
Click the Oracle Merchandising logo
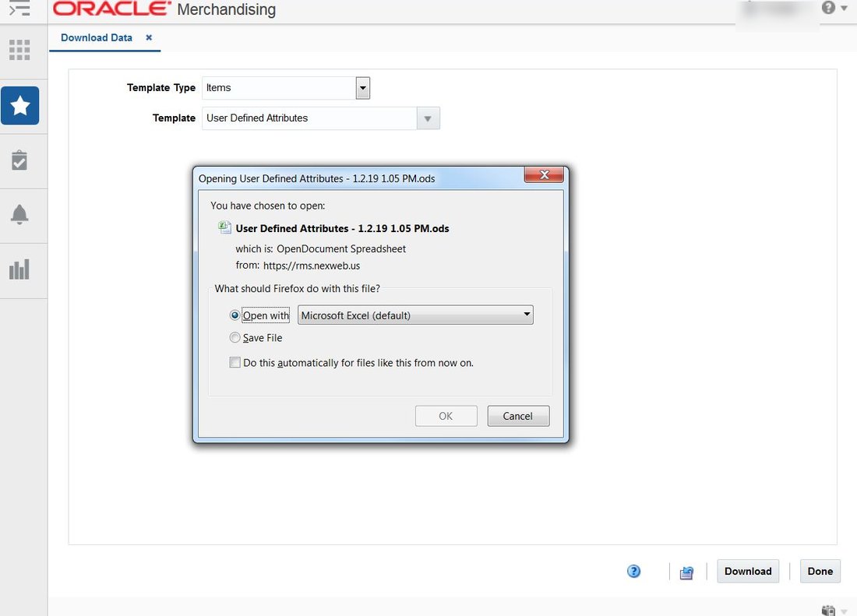coord(164,9)
